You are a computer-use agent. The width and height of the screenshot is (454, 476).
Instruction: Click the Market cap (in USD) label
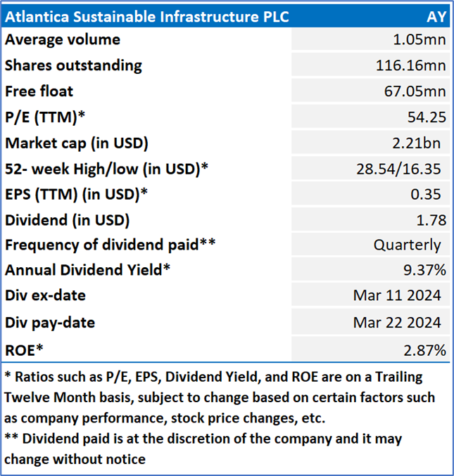[77, 143]
